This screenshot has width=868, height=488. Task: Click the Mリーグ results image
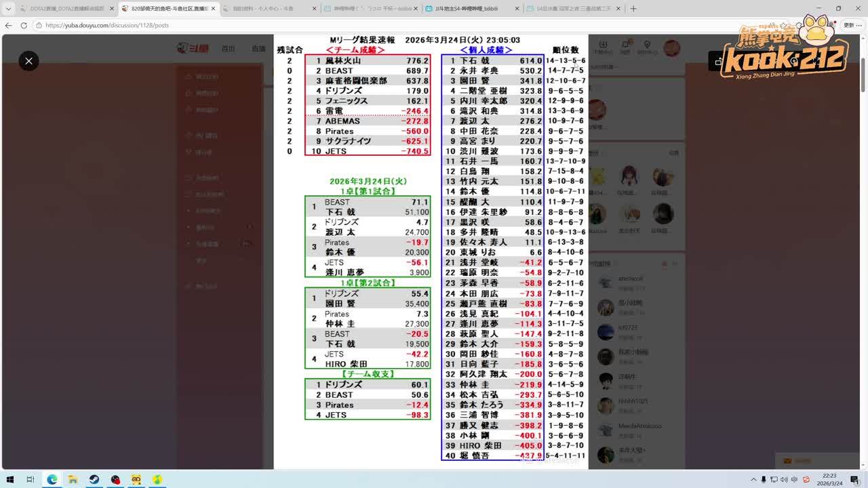coord(431,251)
